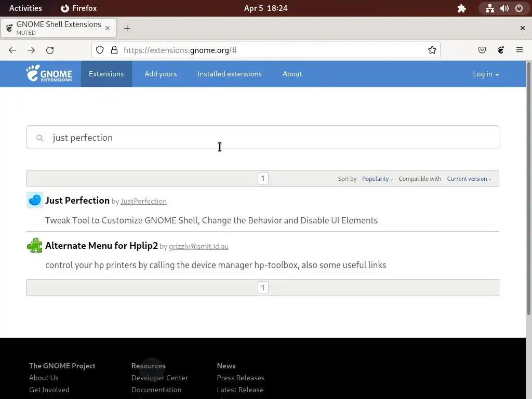Click the GNOME Extensions logo
The height and width of the screenshot is (399, 532).
[49, 74]
